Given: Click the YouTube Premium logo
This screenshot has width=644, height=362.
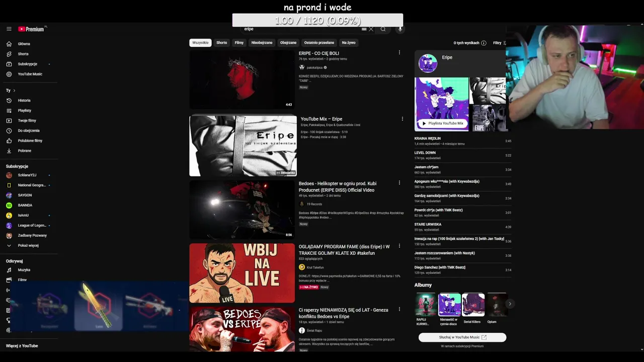Looking at the screenshot, I should [x=32, y=29].
